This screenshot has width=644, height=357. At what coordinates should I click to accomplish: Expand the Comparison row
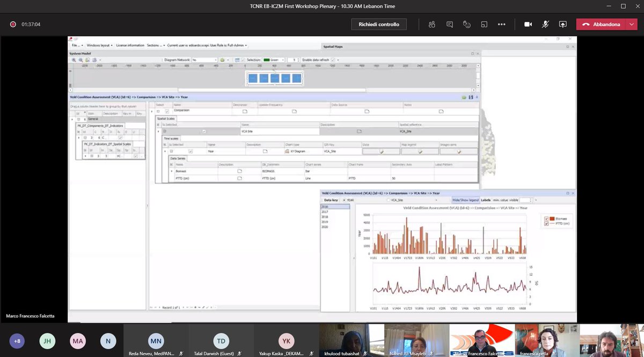(158, 111)
